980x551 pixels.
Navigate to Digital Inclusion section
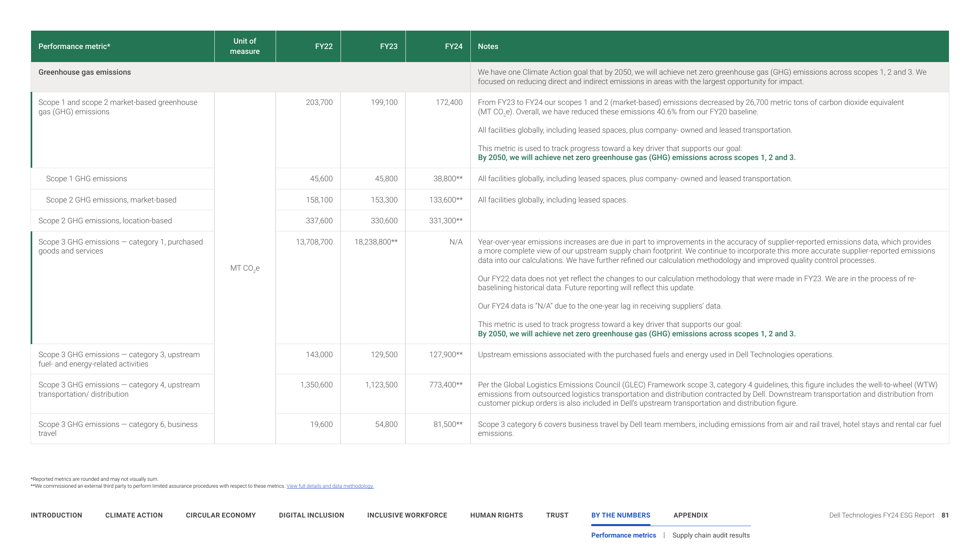click(x=312, y=515)
